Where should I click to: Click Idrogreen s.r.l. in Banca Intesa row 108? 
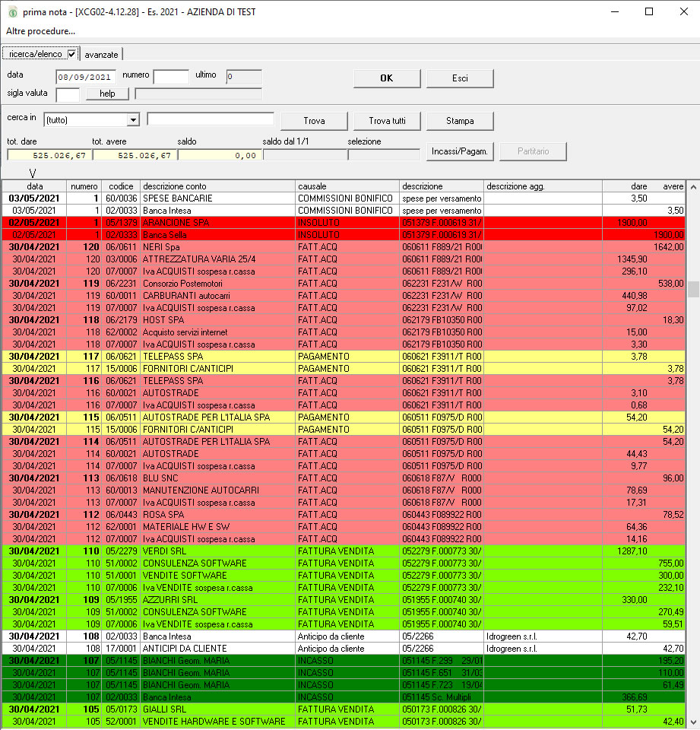click(x=512, y=636)
